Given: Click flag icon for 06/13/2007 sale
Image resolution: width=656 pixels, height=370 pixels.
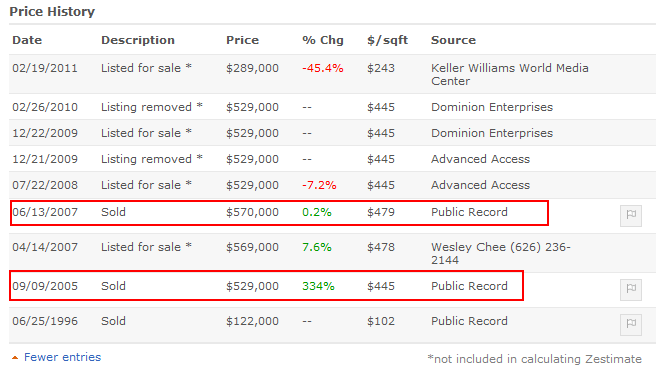Looking at the screenshot, I should tap(631, 216).
